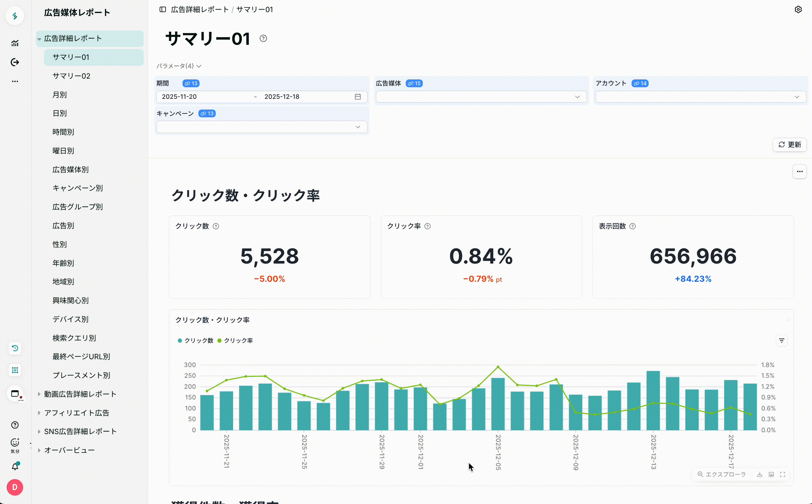Click the chart filter icon
Image resolution: width=812 pixels, height=504 pixels.
(x=781, y=341)
